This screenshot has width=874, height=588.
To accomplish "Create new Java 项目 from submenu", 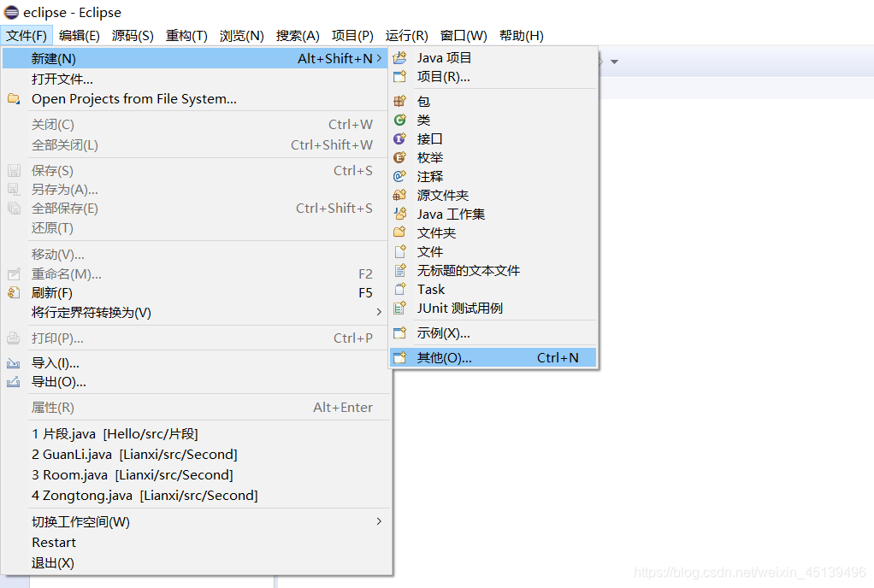I will pyautogui.click(x=493, y=57).
